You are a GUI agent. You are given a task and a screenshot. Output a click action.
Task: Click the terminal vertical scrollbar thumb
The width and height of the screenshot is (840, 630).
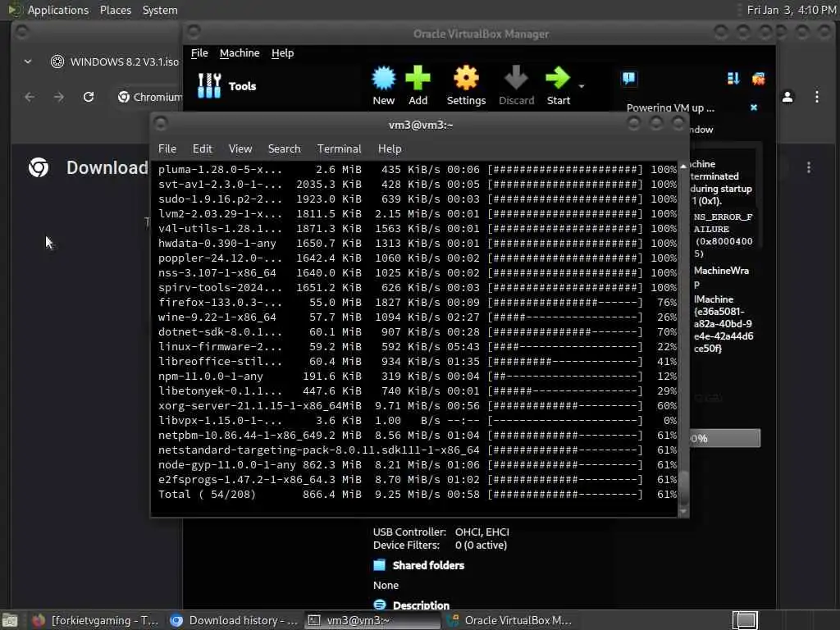point(683,487)
